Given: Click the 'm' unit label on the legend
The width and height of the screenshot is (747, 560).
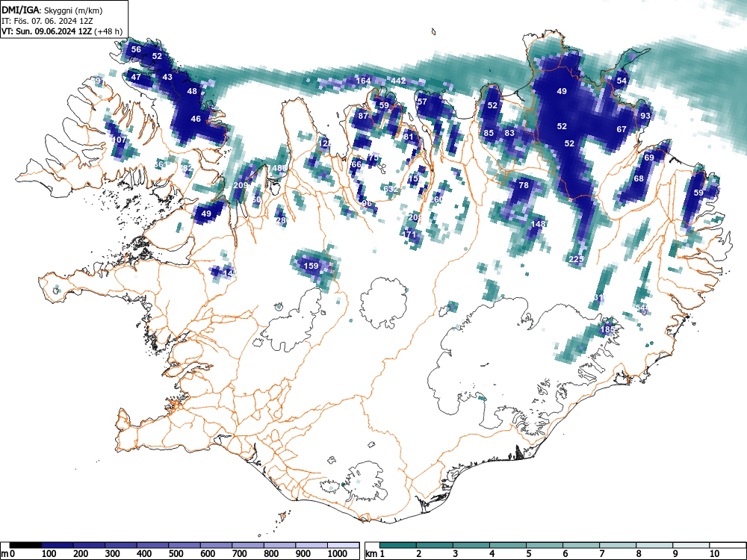Looking at the screenshot, I should pyautogui.click(x=4, y=554).
